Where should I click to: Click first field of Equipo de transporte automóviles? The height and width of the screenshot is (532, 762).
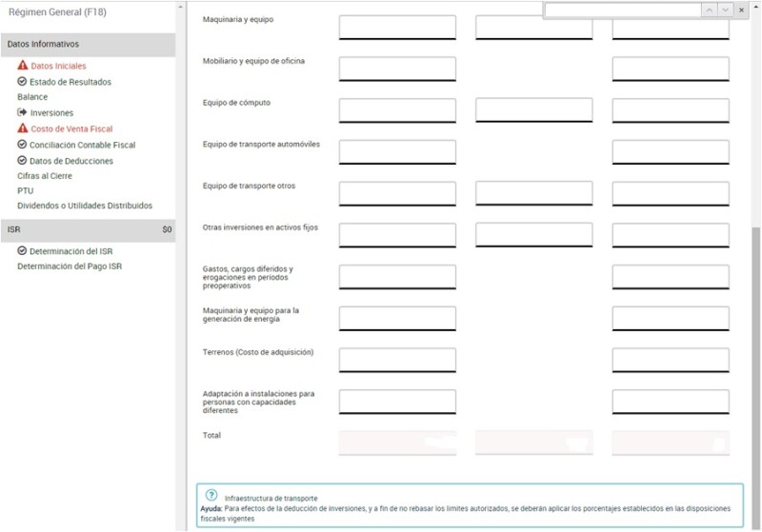click(x=397, y=152)
